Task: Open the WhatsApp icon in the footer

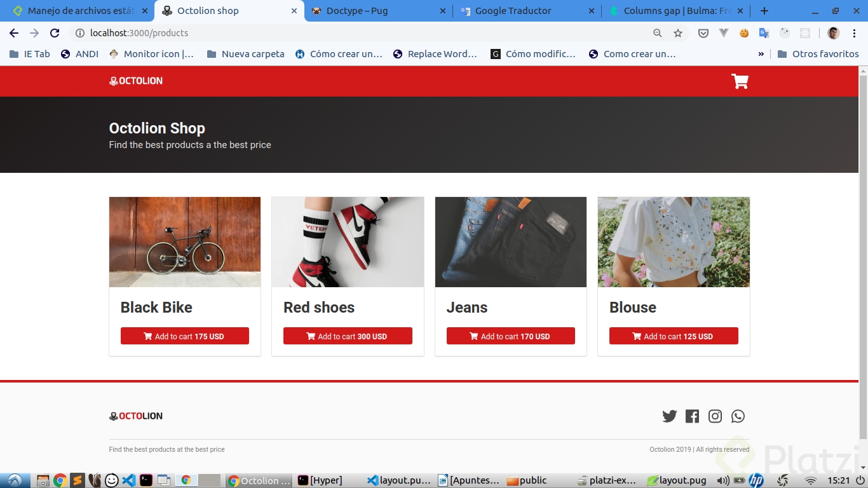Action: (738, 416)
